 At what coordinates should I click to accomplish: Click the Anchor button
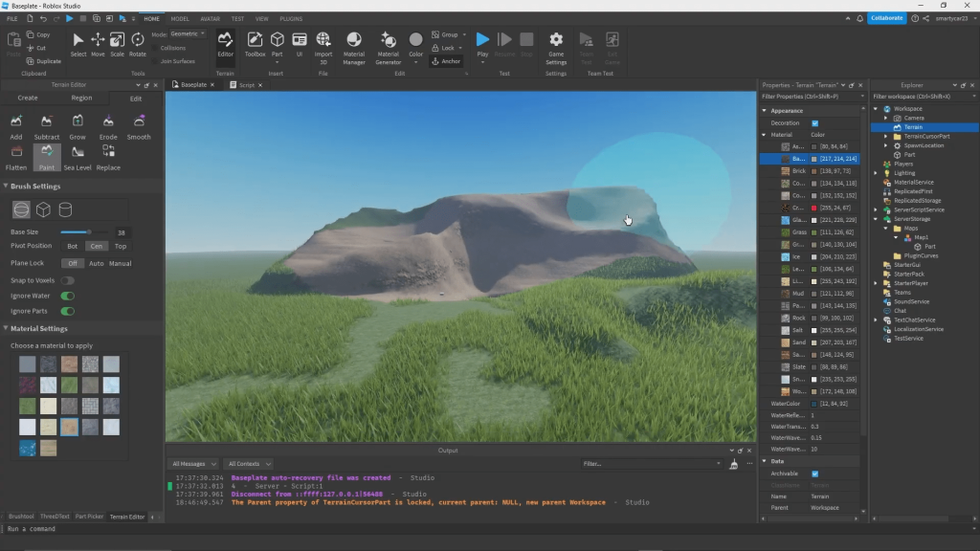coord(446,61)
